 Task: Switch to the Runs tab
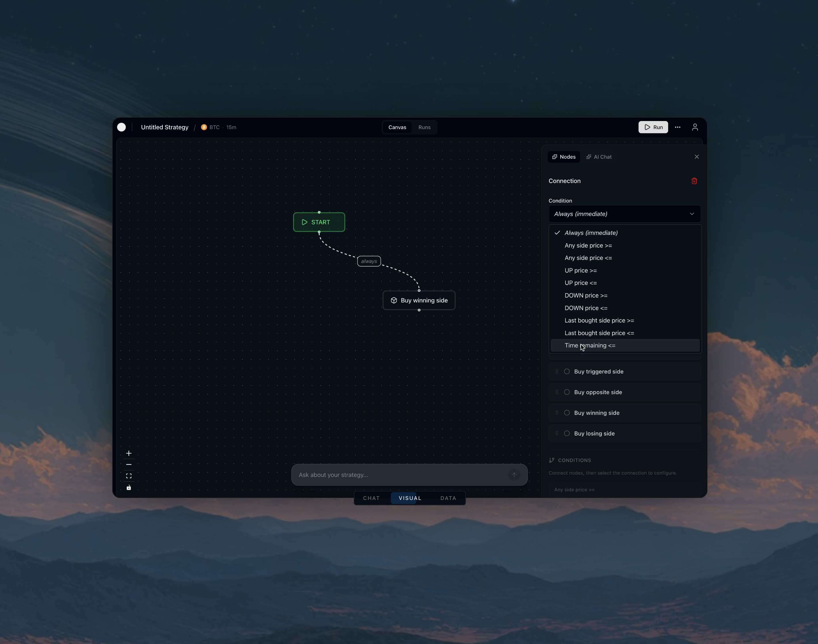pos(424,127)
